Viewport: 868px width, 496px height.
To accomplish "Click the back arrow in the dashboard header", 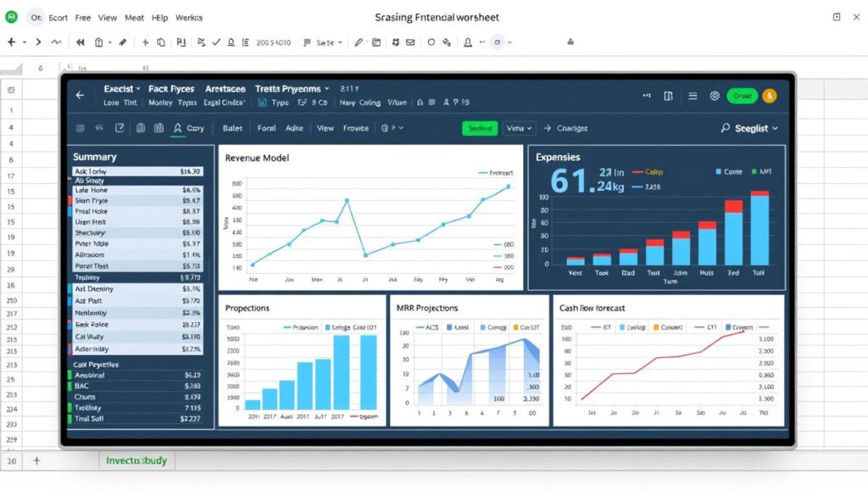I will [81, 96].
